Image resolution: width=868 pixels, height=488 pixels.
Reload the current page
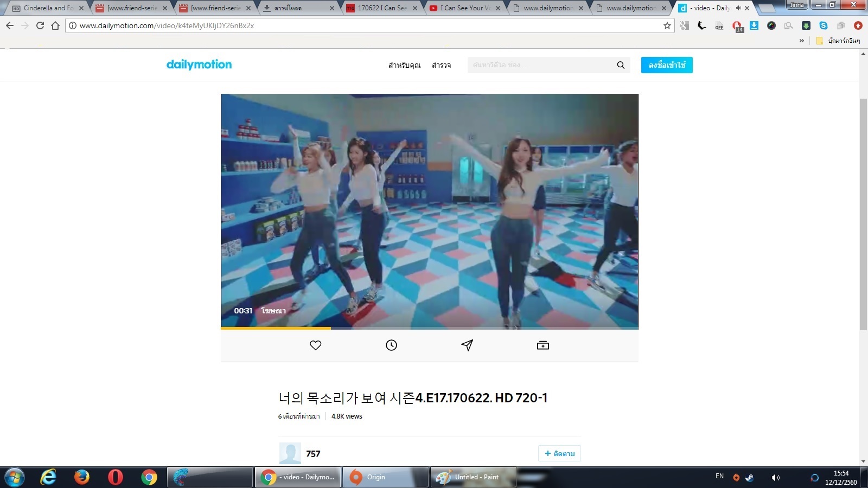pyautogui.click(x=40, y=25)
